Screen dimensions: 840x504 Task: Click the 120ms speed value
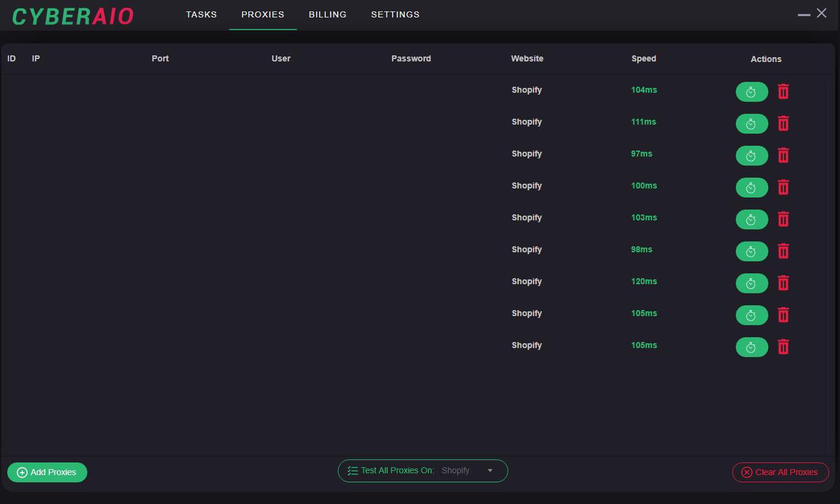[x=644, y=282]
